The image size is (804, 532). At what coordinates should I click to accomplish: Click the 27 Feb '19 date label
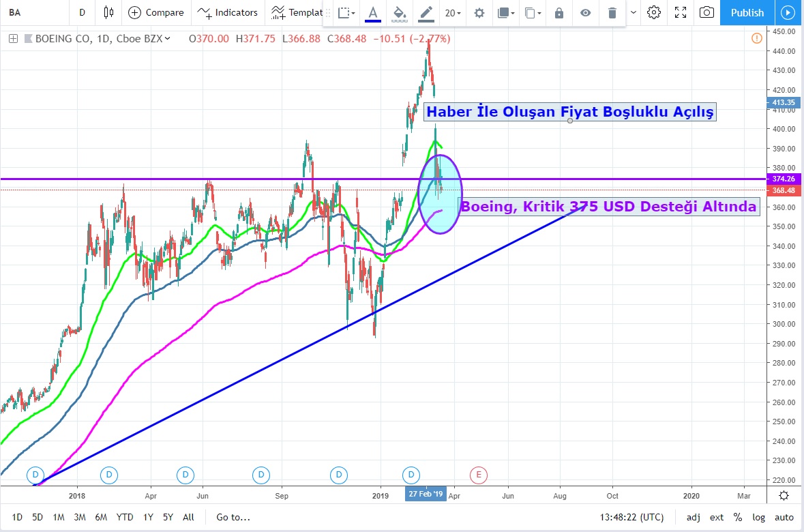[x=426, y=494]
